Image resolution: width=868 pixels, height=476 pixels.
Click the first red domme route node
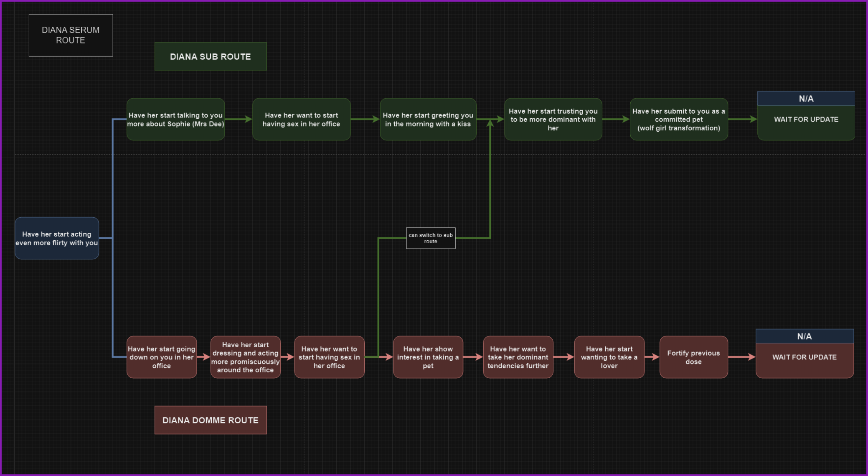(x=161, y=357)
